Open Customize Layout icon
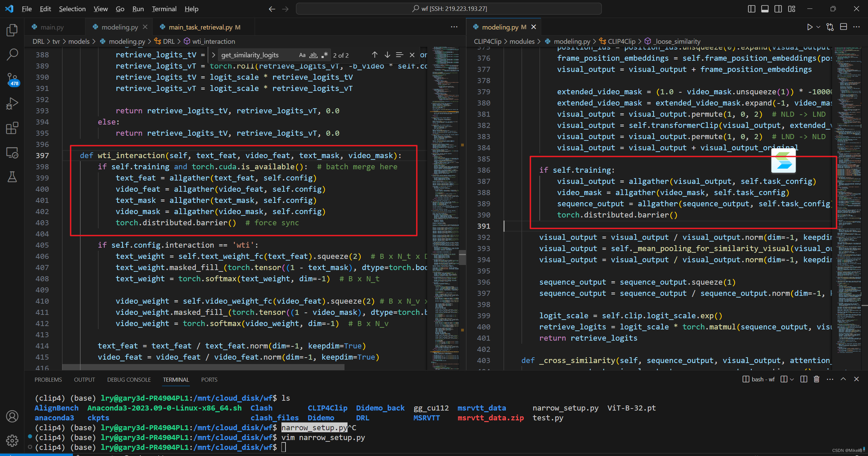This screenshot has height=456, width=868. [x=792, y=9]
